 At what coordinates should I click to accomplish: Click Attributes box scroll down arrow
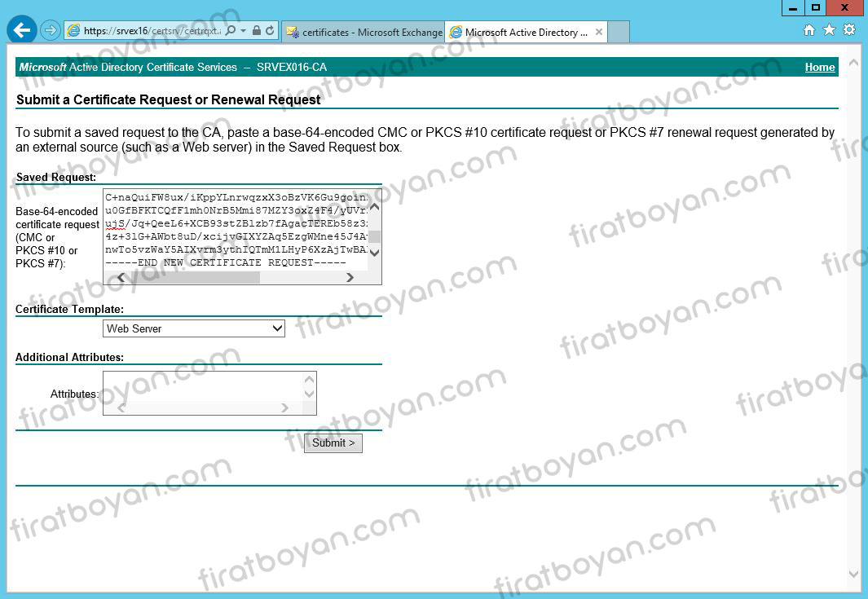[x=310, y=394]
